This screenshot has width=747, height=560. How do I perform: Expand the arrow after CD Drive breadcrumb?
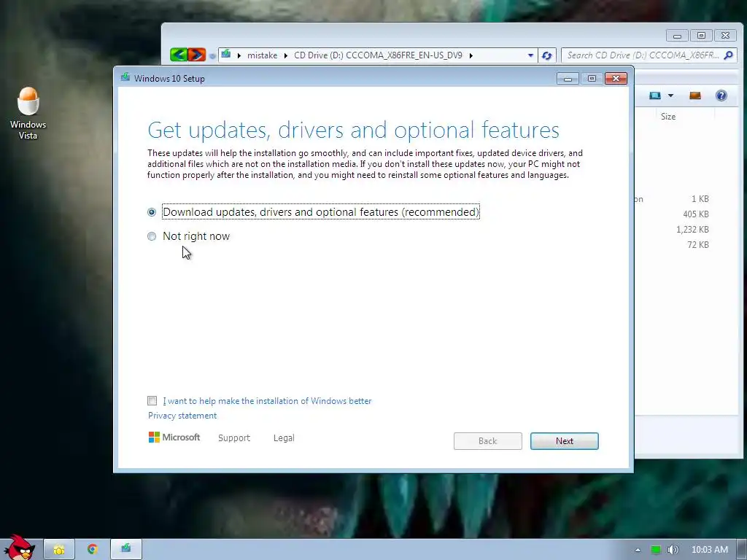(471, 55)
